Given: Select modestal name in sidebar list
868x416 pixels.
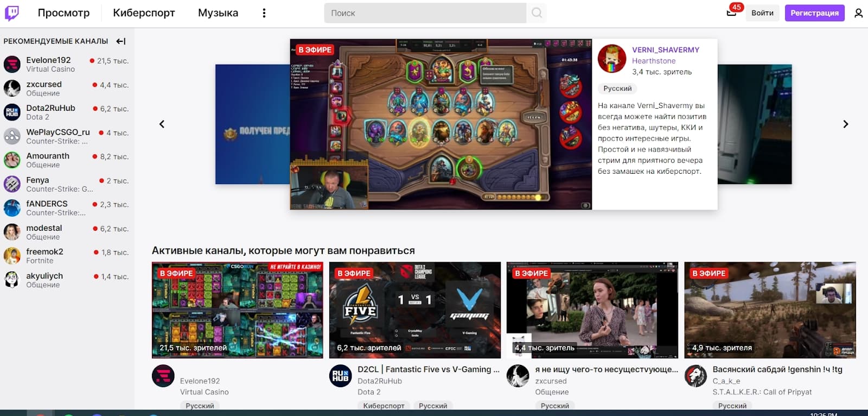Looking at the screenshot, I should (44, 228).
